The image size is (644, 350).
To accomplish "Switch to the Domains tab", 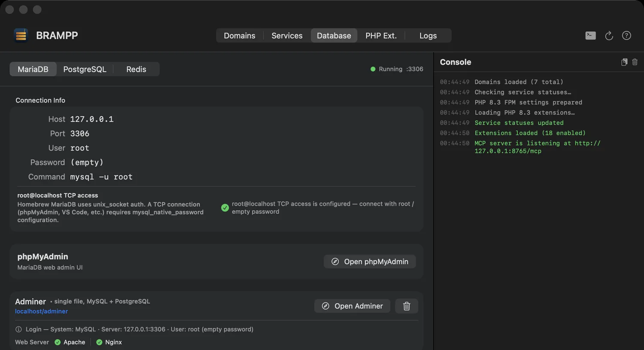I will (x=240, y=36).
